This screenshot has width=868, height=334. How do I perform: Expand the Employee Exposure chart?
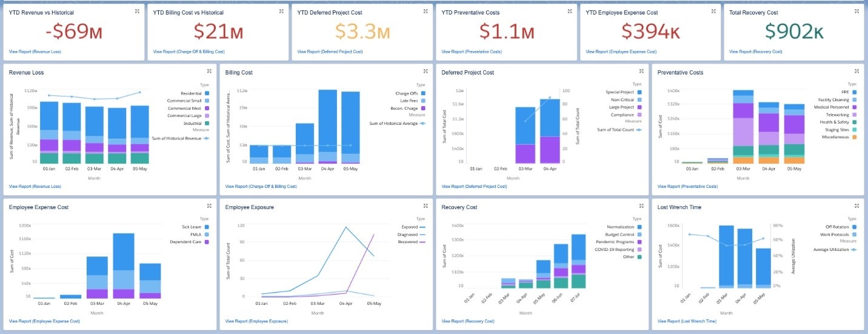coord(426,206)
